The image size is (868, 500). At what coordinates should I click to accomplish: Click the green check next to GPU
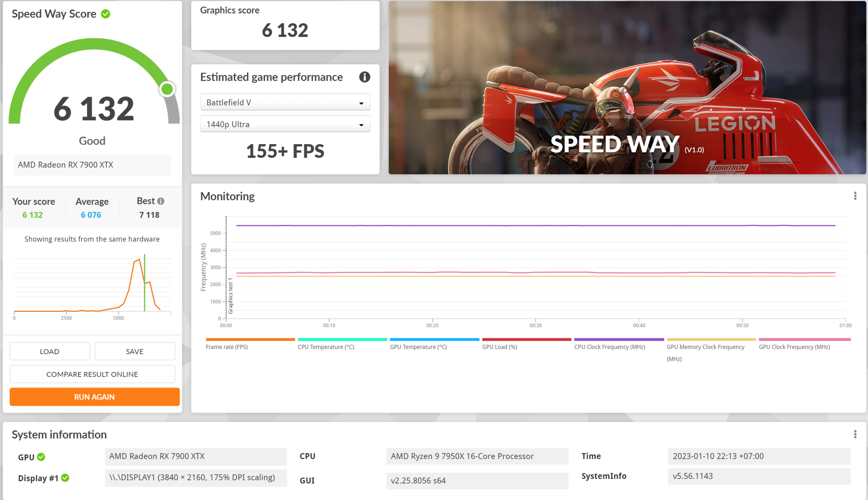(x=41, y=457)
